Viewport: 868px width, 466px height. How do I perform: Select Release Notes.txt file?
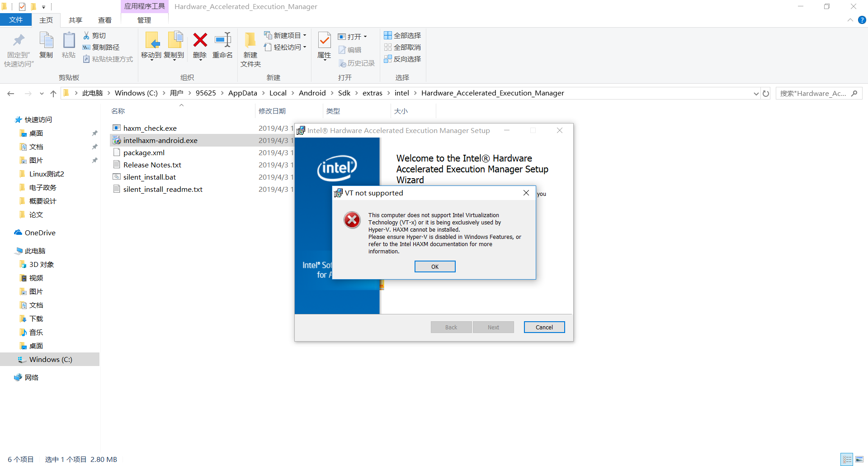[x=152, y=165]
